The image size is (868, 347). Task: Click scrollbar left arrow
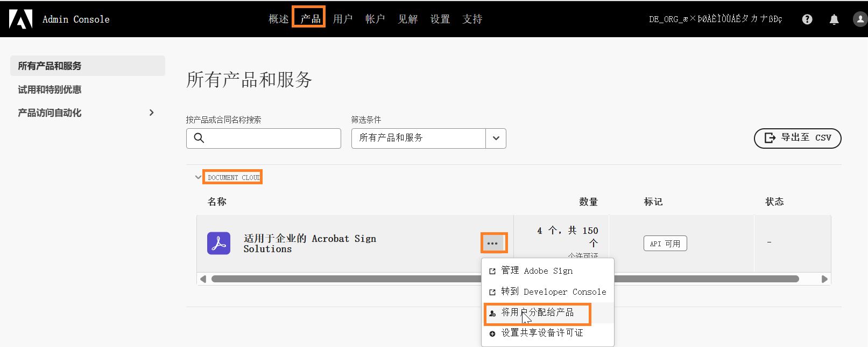203,279
